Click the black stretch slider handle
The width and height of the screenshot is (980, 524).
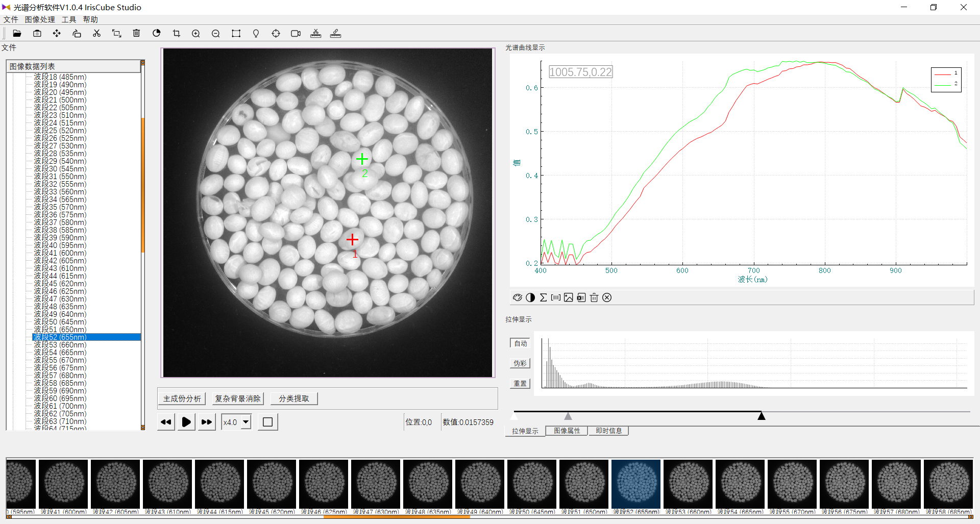[761, 416]
